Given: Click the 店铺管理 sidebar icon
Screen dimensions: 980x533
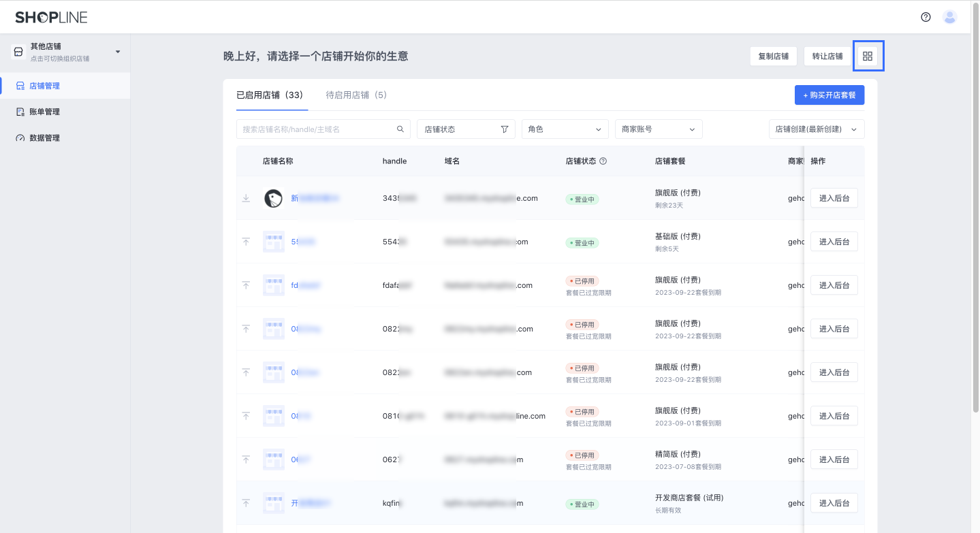Looking at the screenshot, I should (20, 86).
